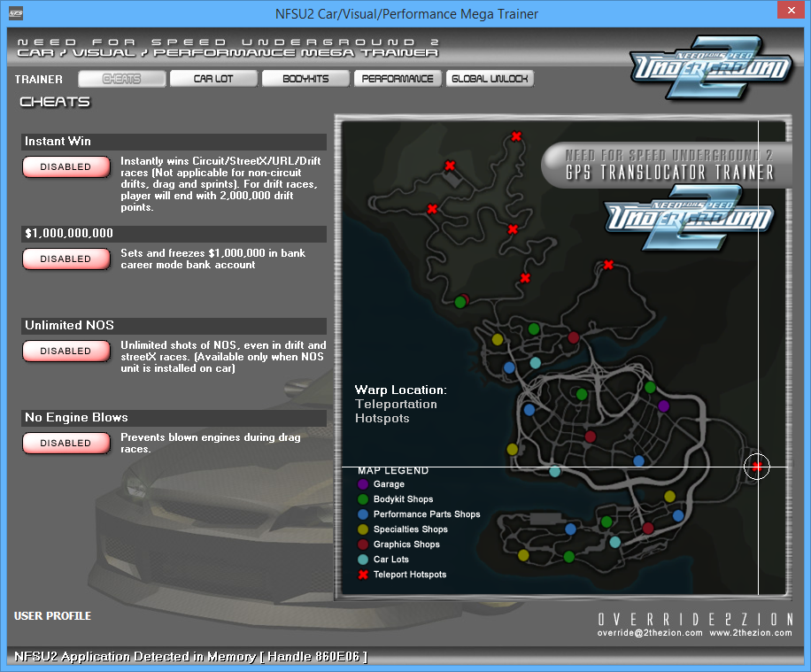Click the purple Garage dot in the map legend
This screenshot has width=811, height=672.
(x=363, y=484)
